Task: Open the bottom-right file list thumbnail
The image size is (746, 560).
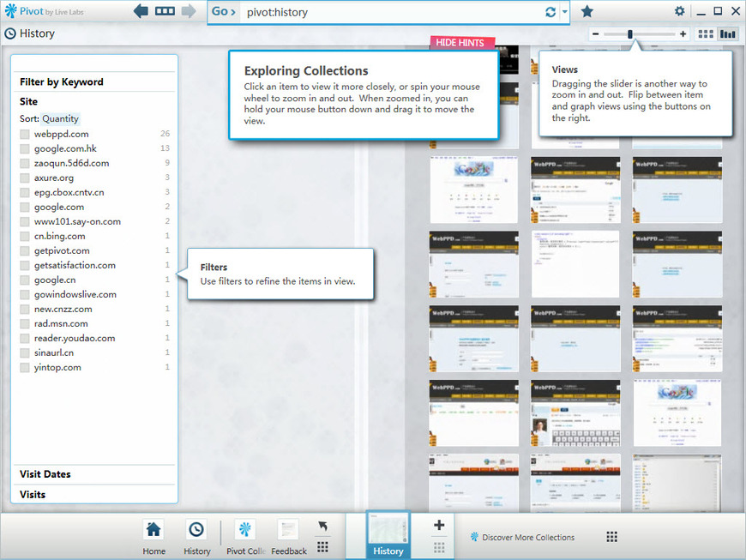Action: coord(677,483)
